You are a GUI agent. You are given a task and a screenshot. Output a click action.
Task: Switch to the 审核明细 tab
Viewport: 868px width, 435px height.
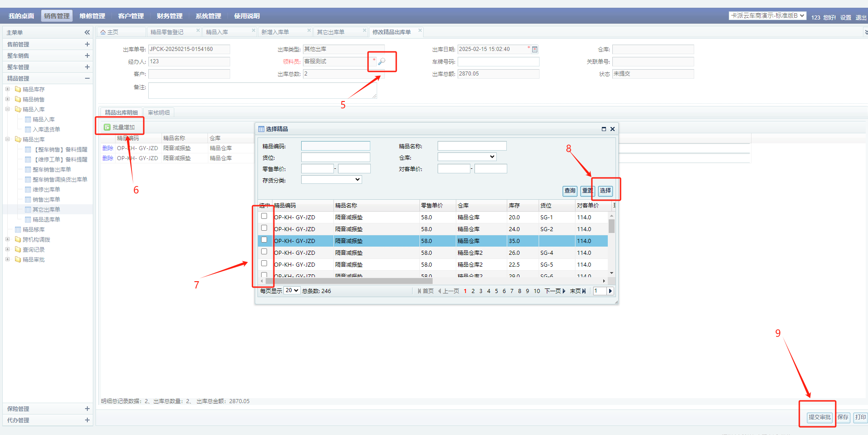tap(159, 112)
